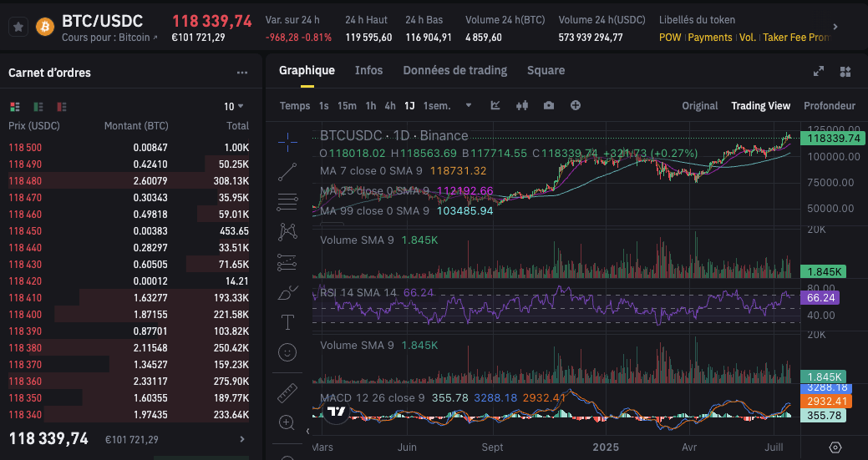Viewport: 868px width, 460px height.
Task: Open the 'Cours pour : Bitcoin' link
Action: click(109, 38)
